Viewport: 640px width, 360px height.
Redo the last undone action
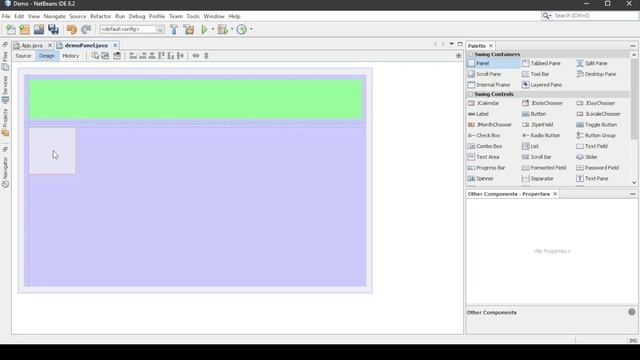click(x=86, y=29)
